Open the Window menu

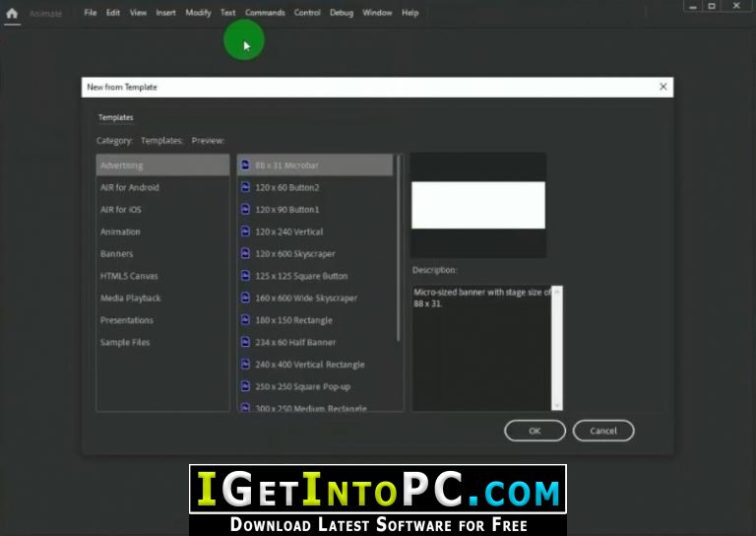(377, 13)
